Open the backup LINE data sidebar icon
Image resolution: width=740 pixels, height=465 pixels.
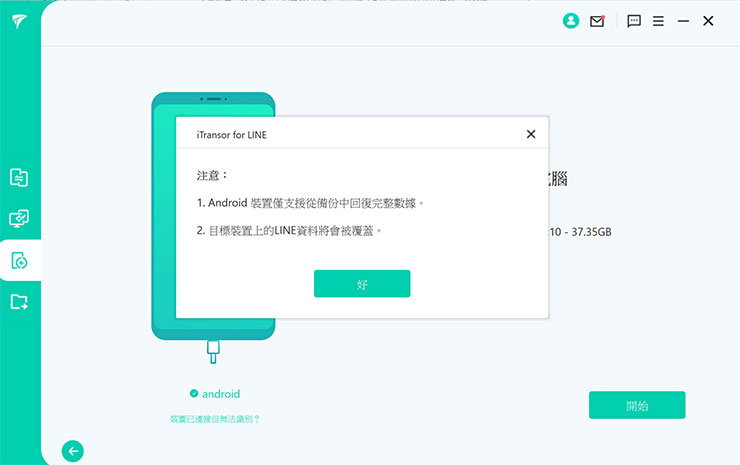(x=19, y=219)
